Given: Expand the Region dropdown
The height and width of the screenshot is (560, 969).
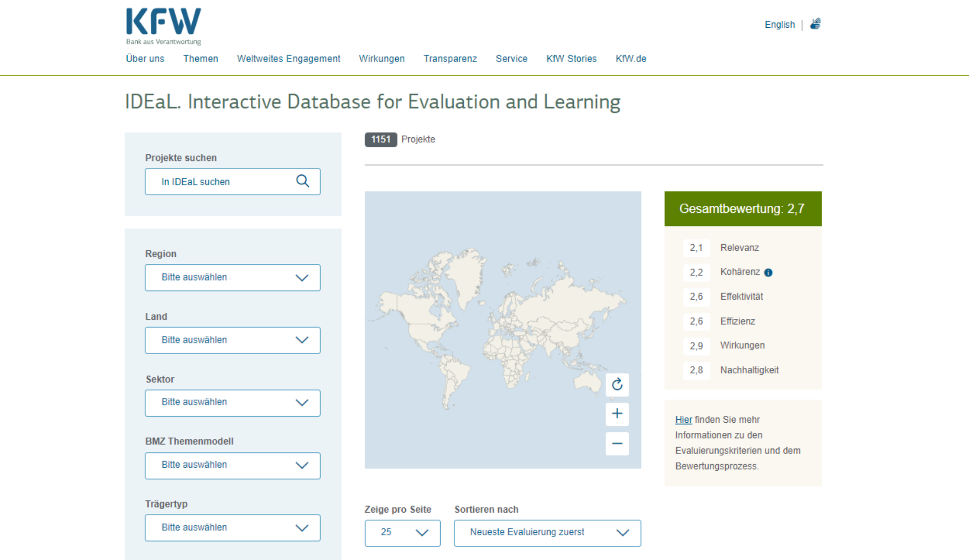Looking at the screenshot, I should coord(233,277).
